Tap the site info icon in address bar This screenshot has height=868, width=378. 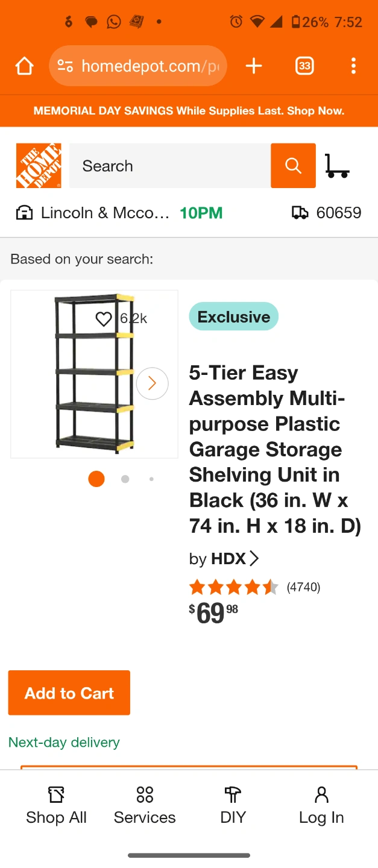(x=65, y=66)
